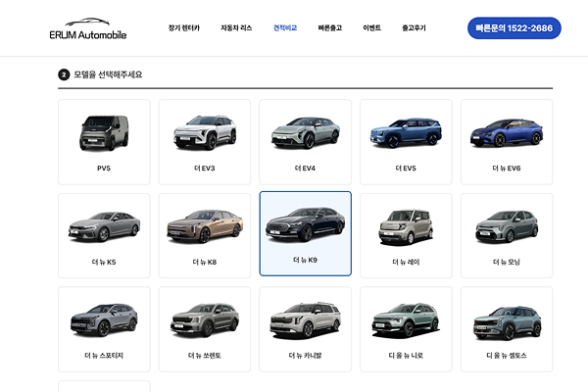The image size is (588, 392).
Task: Select the 더 뉴 모닝 car image
Action: point(507,227)
